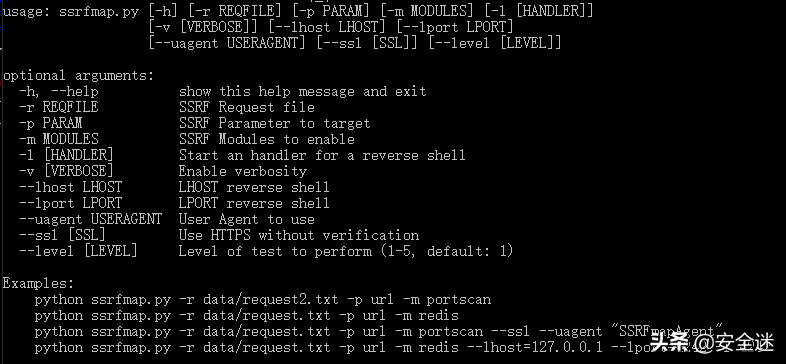The image size is (786, 364).
Task: Click the 'Examples:' heading
Action: tap(39, 284)
